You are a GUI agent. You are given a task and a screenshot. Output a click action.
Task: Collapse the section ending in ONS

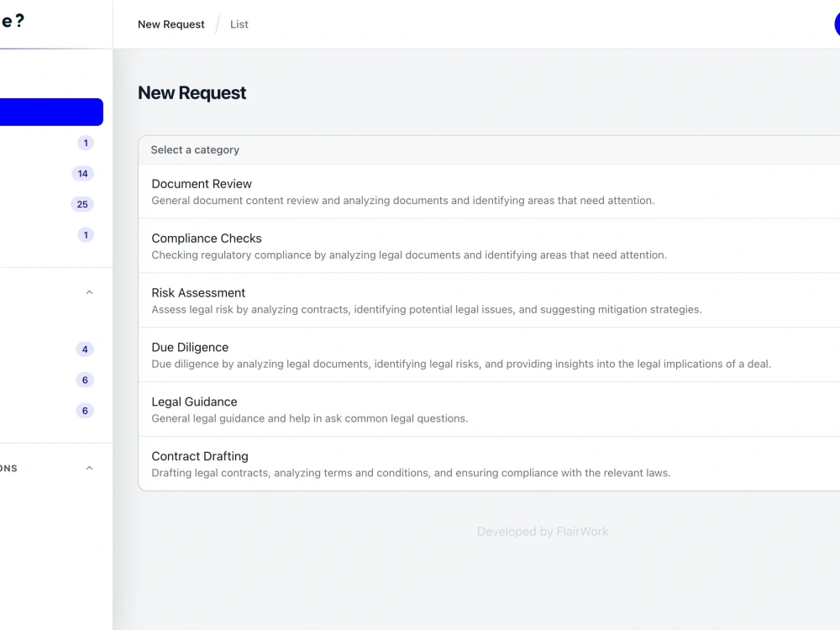point(90,468)
